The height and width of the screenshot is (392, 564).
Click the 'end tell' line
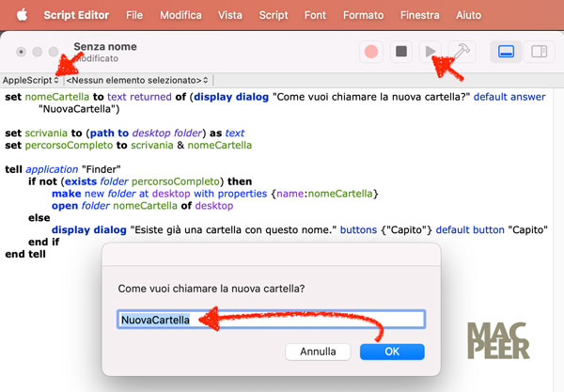[25, 254]
